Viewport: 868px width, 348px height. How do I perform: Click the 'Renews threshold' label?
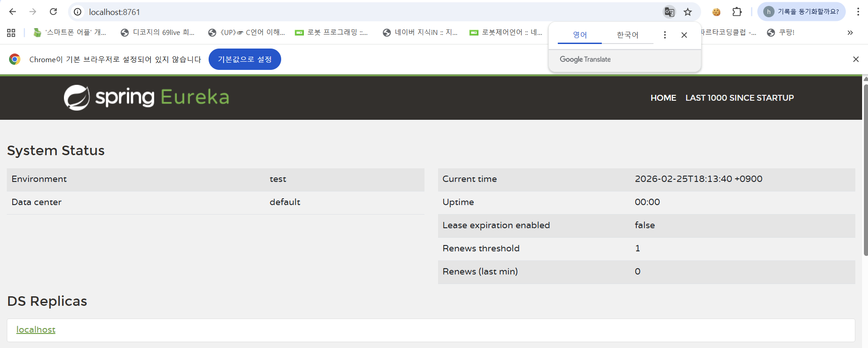pyautogui.click(x=481, y=249)
